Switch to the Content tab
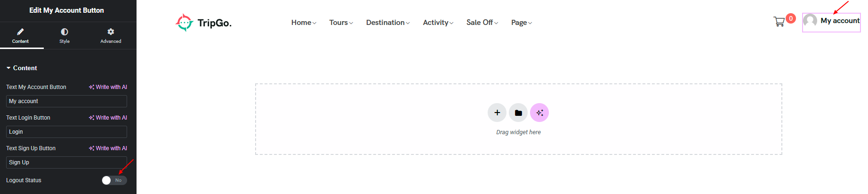Viewport: 868px width, 194px height. 21,35
